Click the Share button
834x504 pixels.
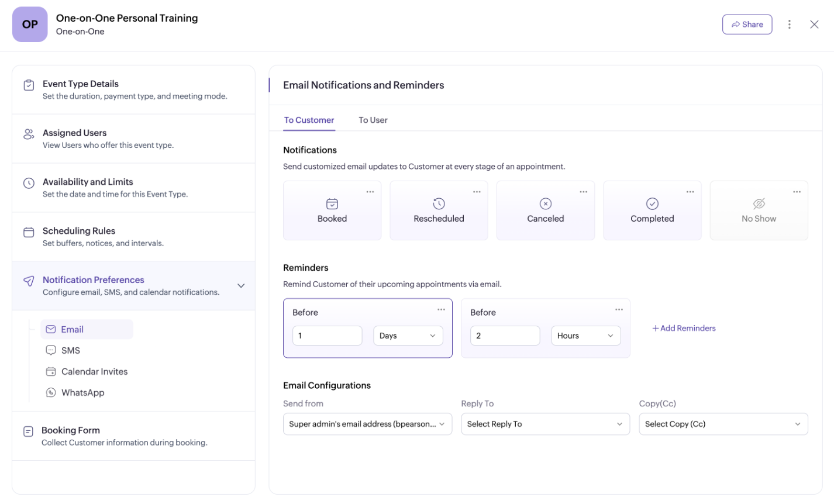[x=747, y=25]
